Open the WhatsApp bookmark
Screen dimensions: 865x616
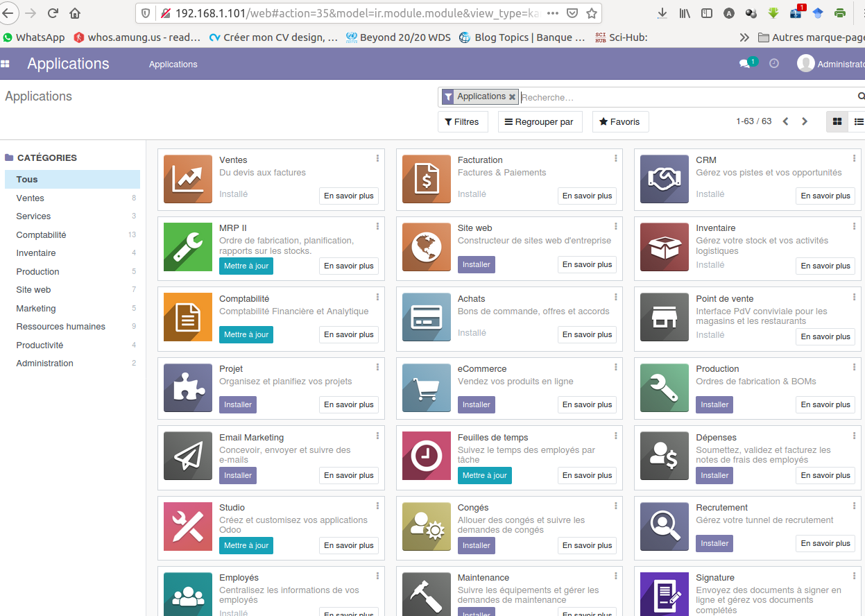[34, 37]
